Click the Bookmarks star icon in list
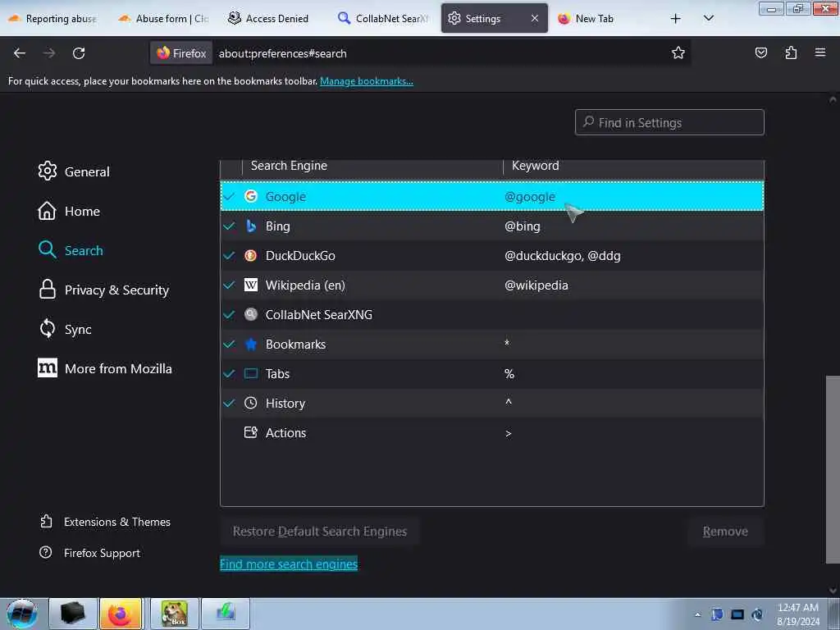 point(251,344)
